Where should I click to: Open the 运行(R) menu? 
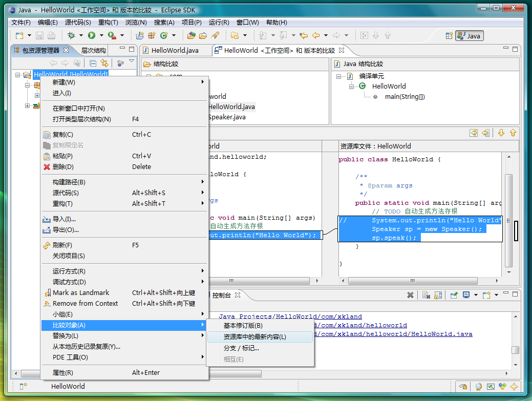[219, 23]
